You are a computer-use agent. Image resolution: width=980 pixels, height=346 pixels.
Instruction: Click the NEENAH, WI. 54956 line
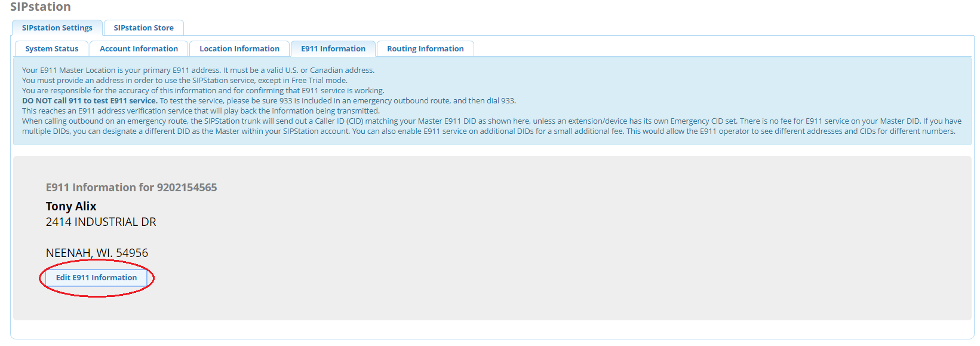[x=97, y=253]
